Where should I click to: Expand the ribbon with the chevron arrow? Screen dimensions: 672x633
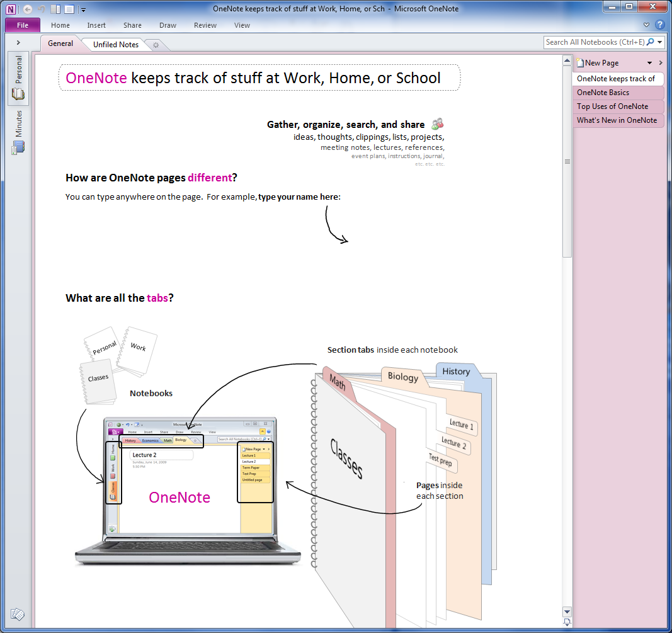[x=646, y=25]
